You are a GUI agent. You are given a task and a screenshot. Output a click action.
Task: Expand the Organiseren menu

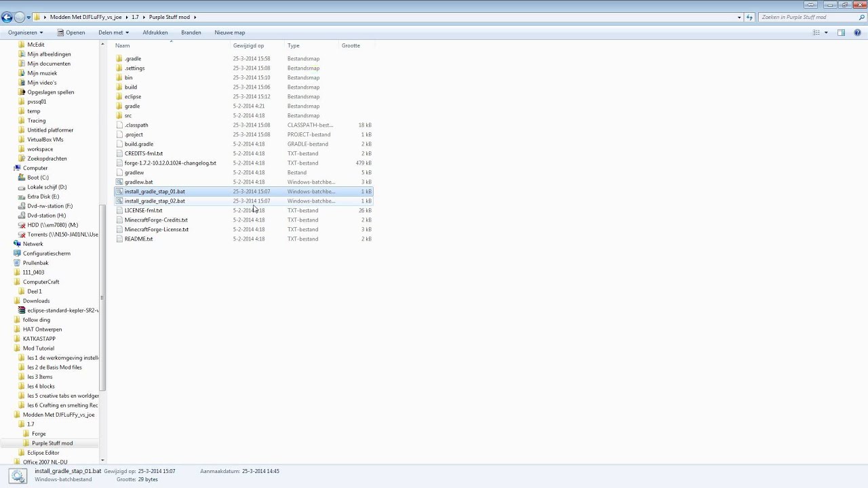coord(25,33)
